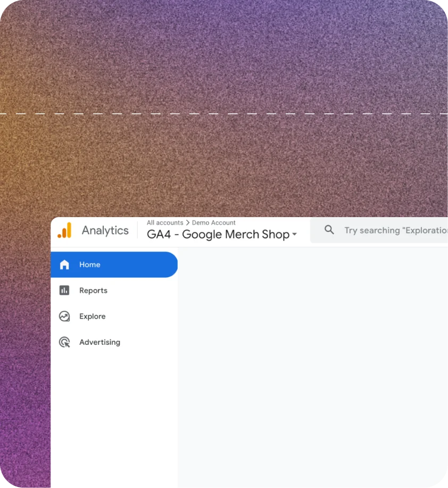Open the Reports label in the navigation
The image size is (448, 488).
click(x=93, y=291)
